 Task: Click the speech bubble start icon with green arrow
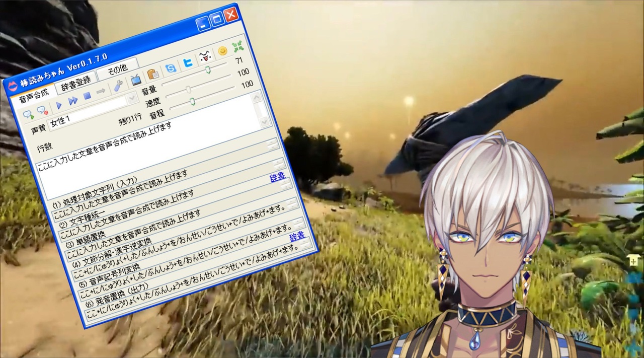(x=29, y=115)
